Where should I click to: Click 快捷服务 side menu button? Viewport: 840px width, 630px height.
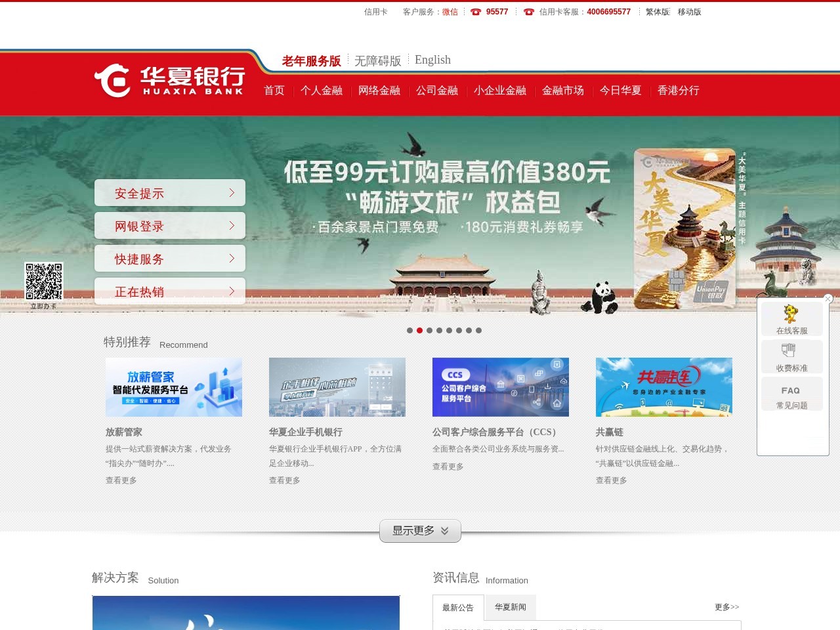coord(170,259)
